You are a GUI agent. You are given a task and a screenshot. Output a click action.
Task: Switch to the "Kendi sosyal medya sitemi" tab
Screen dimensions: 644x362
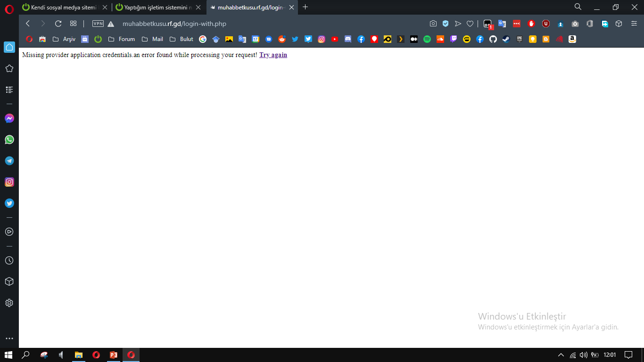[65, 7]
